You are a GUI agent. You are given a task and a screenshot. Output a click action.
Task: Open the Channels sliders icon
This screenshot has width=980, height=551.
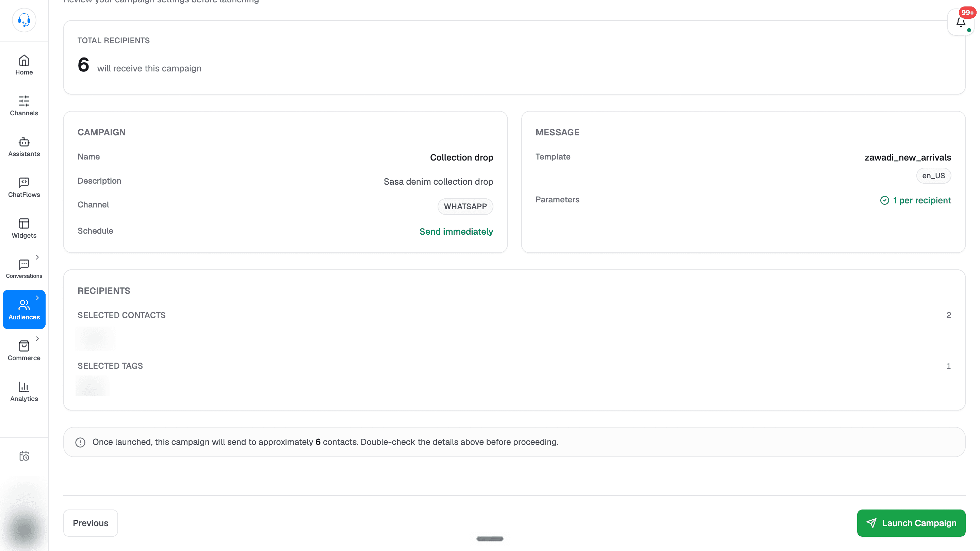[24, 101]
